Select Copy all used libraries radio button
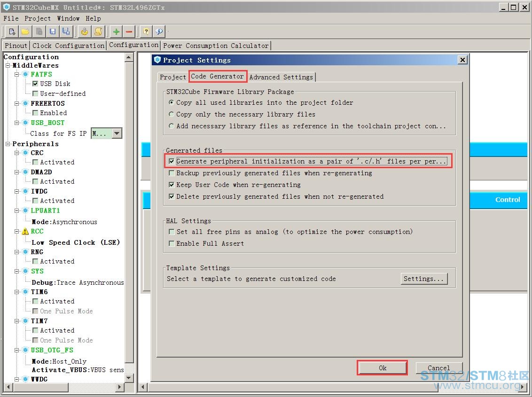The height and width of the screenshot is (397, 532). (x=172, y=102)
